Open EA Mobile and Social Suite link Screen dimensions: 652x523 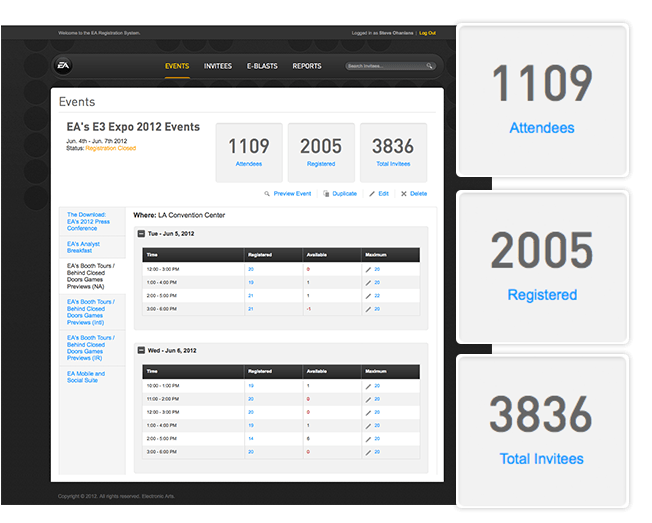tap(86, 377)
